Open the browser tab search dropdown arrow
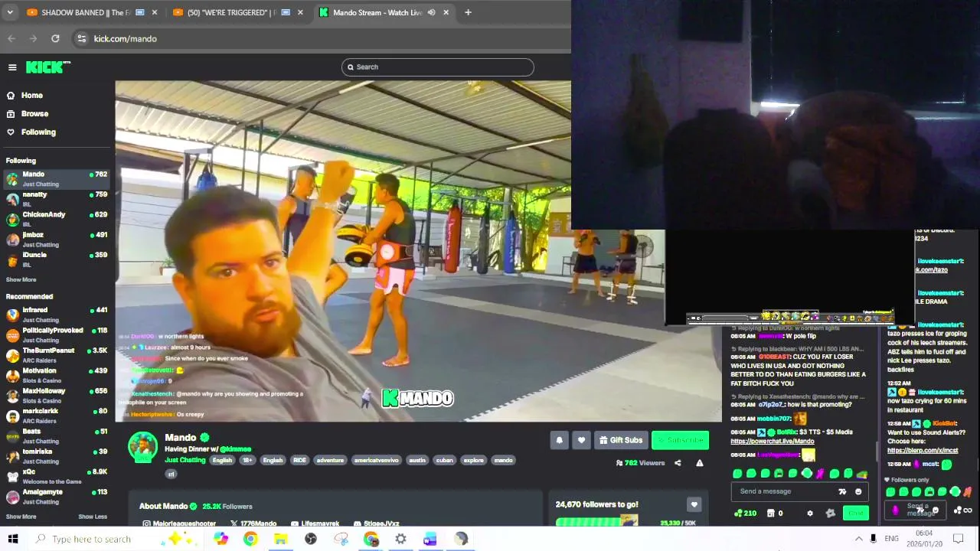980x551 pixels. point(9,12)
